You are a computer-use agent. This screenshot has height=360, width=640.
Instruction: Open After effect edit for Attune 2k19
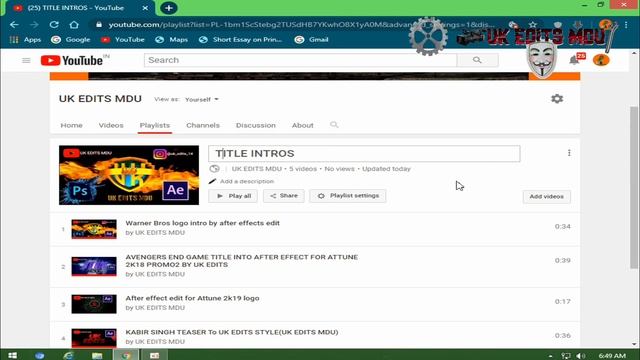coord(192,298)
